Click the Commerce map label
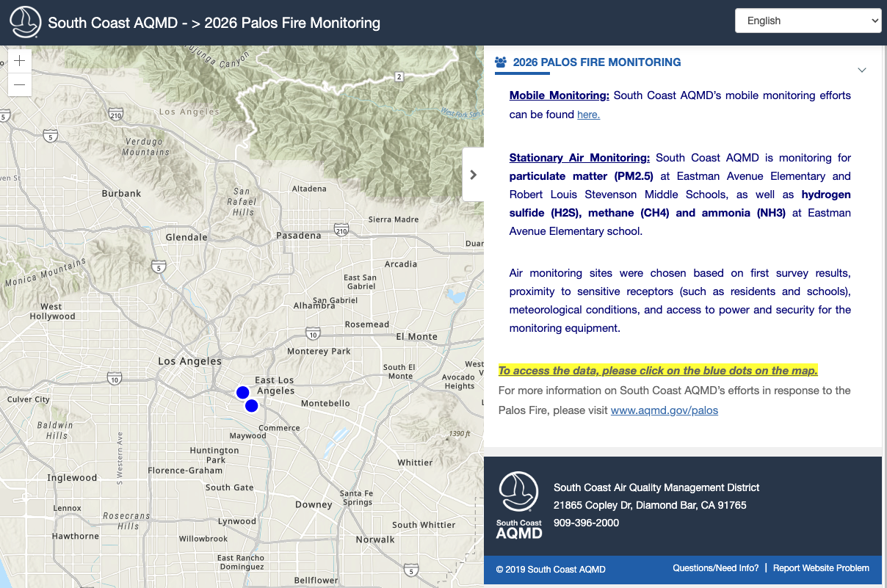This screenshot has height=588, width=887. point(279,428)
